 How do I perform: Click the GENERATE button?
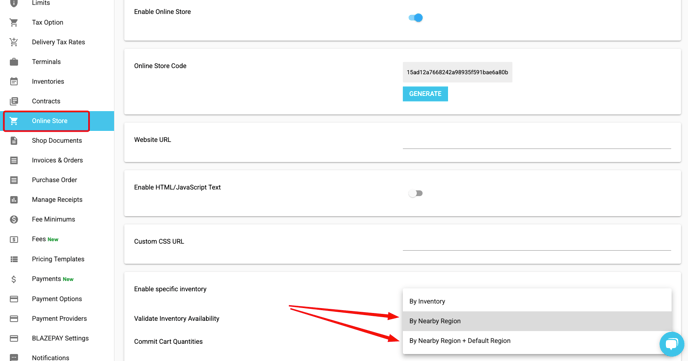click(425, 94)
